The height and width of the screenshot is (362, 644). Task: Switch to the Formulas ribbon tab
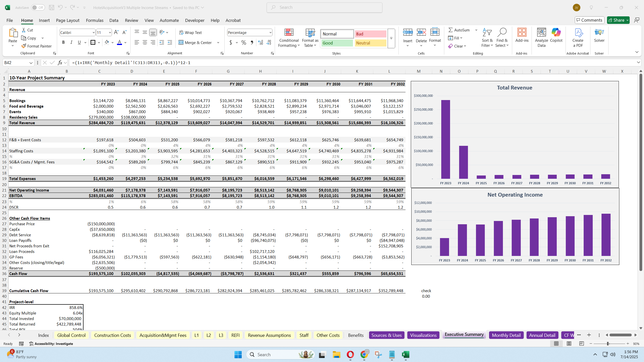coord(94,20)
